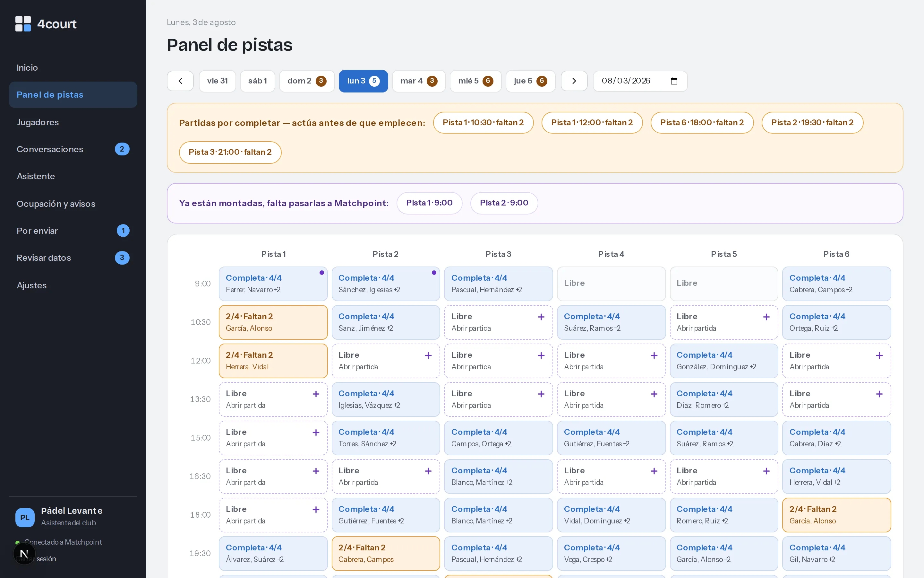Open Blanco, Martínez match at 16:30

(498, 476)
